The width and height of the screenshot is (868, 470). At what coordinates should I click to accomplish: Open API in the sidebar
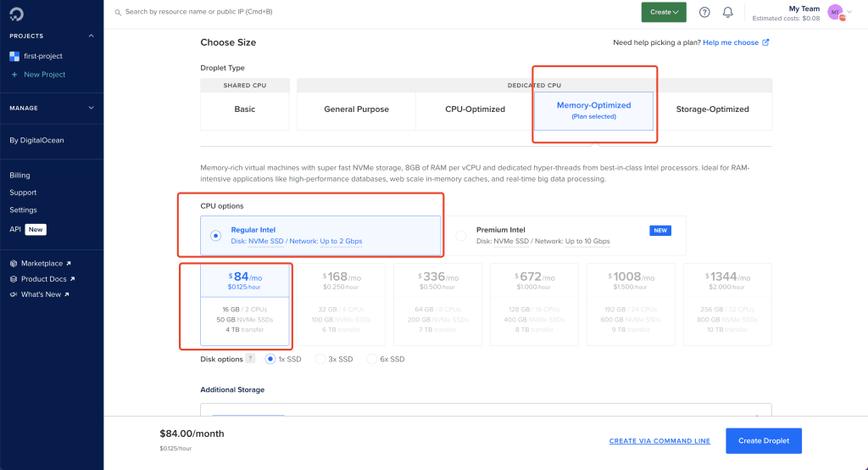(15, 229)
